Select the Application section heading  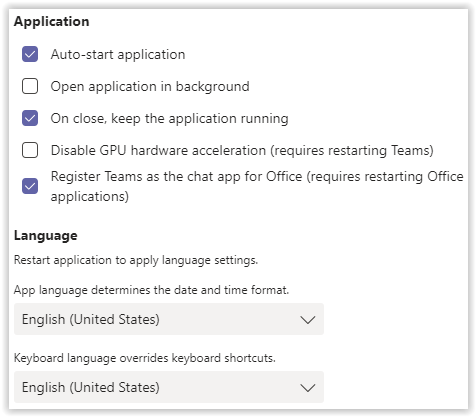(52, 22)
